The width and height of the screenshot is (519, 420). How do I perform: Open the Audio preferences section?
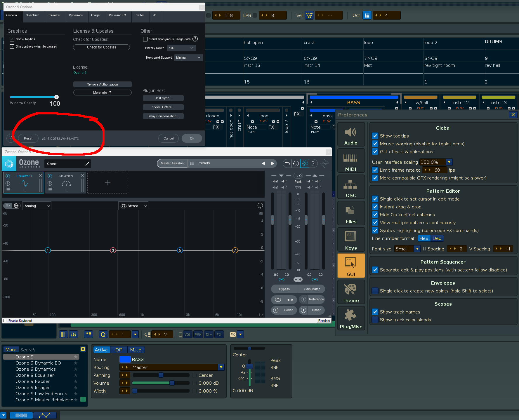point(350,135)
